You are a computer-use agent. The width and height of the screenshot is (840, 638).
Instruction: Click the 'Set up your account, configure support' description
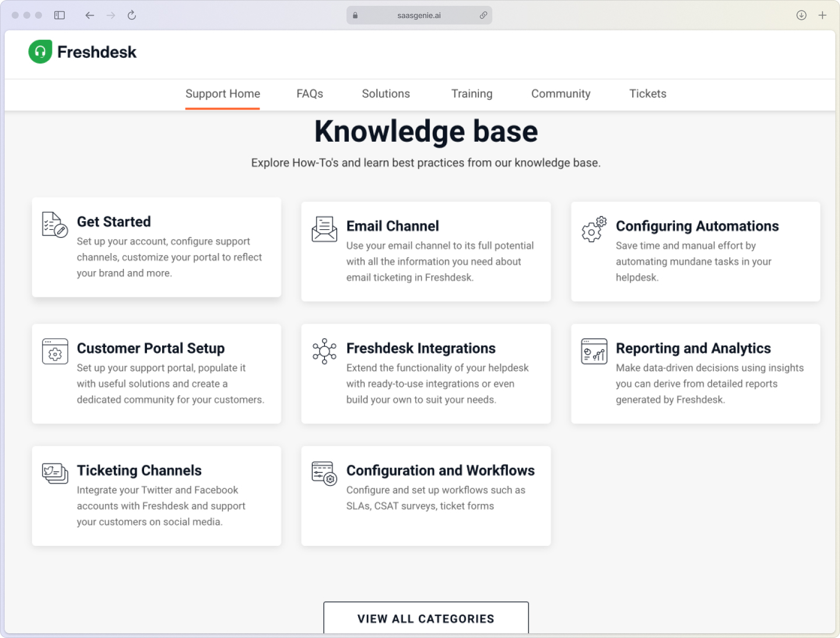(169, 257)
